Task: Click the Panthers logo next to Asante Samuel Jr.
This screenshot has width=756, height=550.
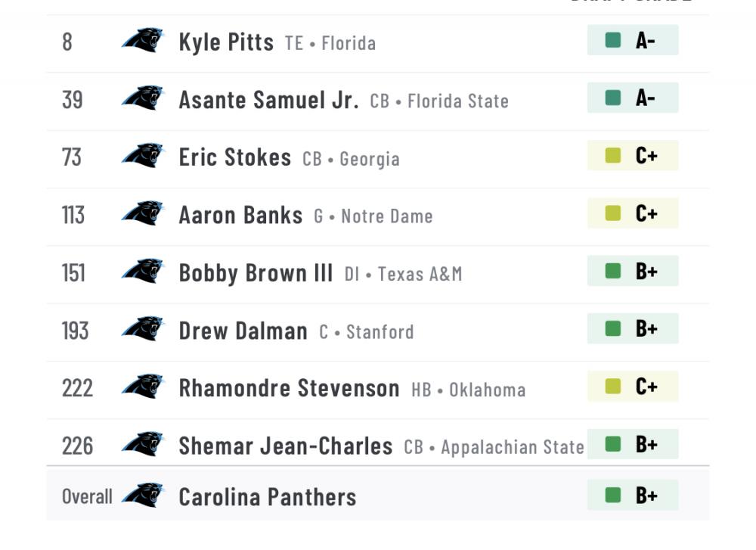Action: pyautogui.click(x=143, y=98)
